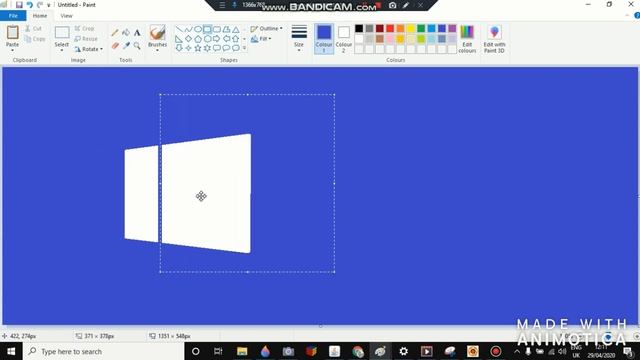Select the Colour picker eyedropper tool
Image resolution: width=640 pixels, height=360 pixels.
click(126, 46)
